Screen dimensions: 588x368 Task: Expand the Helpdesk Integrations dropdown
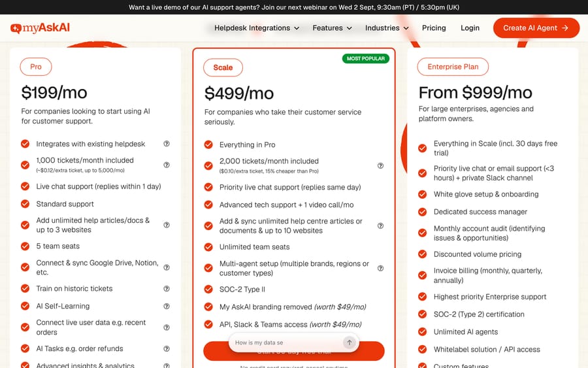click(257, 27)
